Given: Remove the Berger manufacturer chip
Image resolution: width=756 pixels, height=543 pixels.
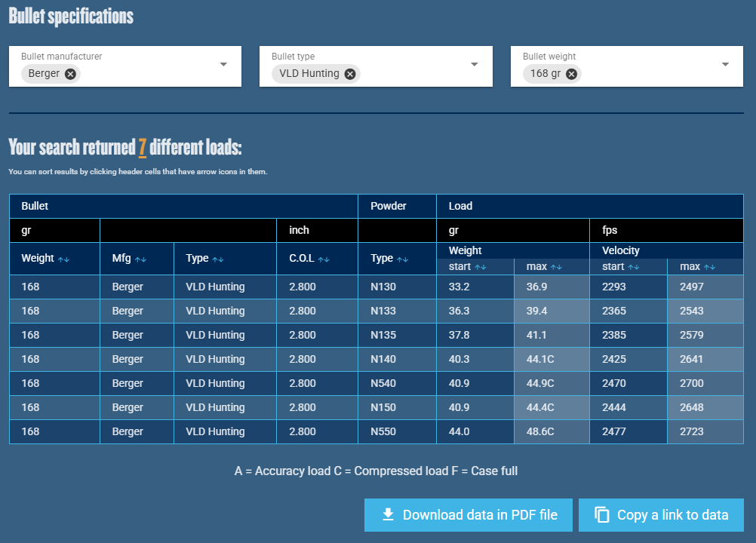Looking at the screenshot, I should 70,74.
